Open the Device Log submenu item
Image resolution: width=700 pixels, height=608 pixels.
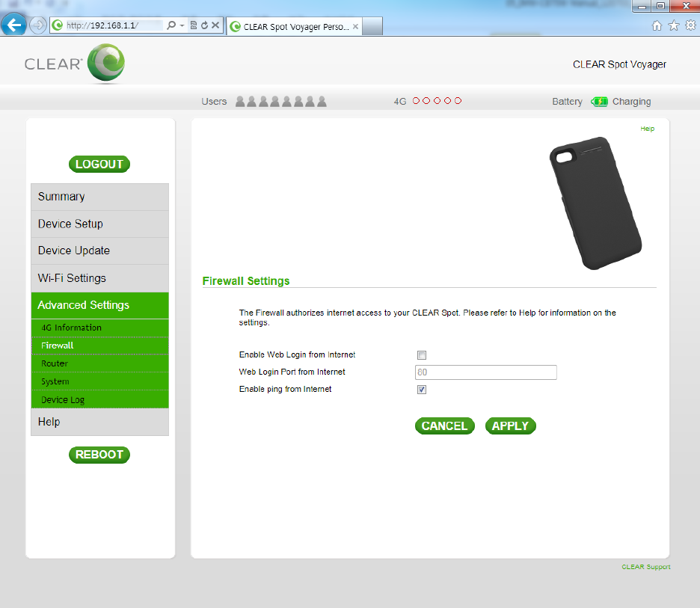100,399
